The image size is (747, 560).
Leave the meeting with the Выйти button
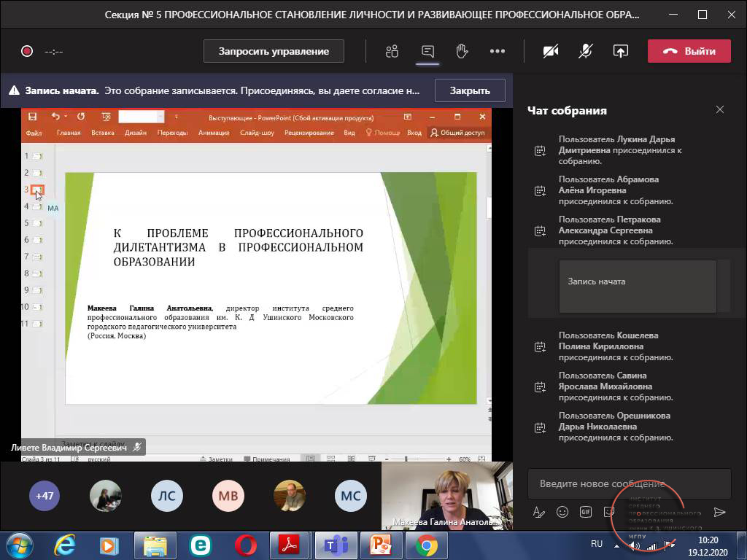[689, 51]
